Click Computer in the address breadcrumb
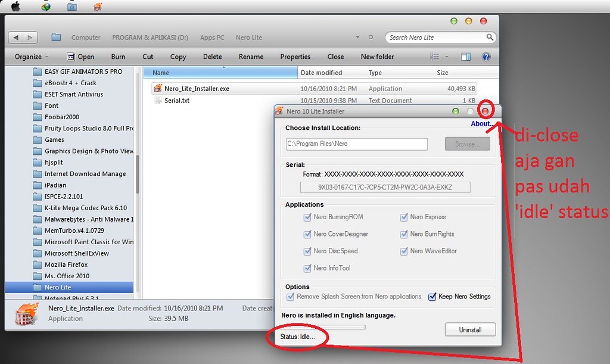This screenshot has height=364, width=610. (86, 38)
